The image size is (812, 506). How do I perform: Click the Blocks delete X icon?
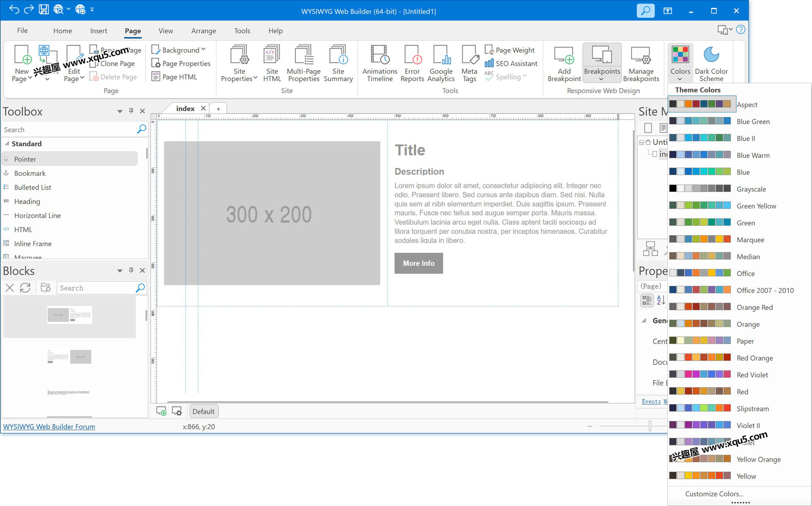tap(10, 288)
